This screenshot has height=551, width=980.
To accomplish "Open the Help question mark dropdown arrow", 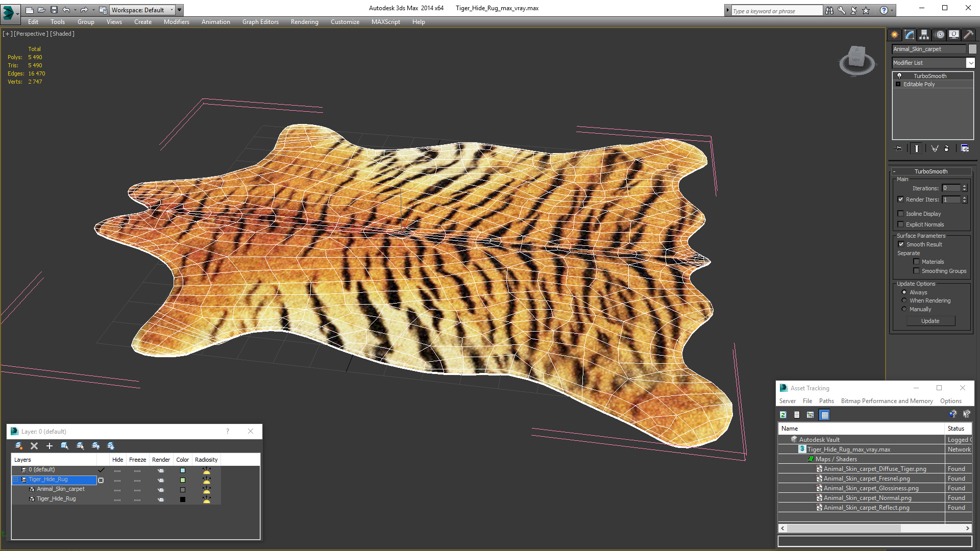I will coord(892,10).
